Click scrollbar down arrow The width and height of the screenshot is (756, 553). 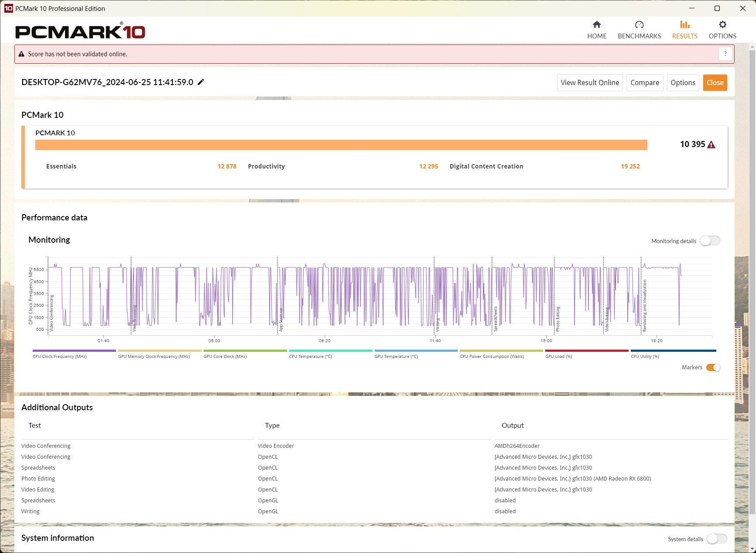(x=752, y=548)
